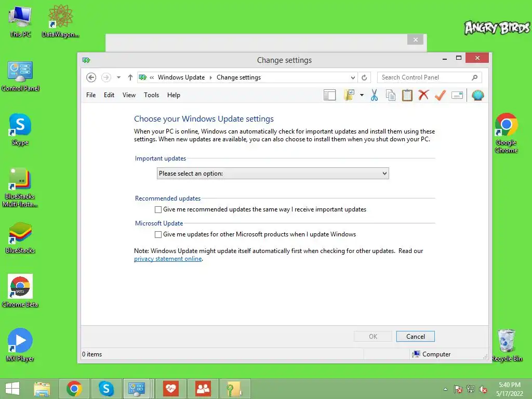Click the search magnifier icon
Image resolution: width=532 pixels, height=399 pixels.
(x=475, y=78)
